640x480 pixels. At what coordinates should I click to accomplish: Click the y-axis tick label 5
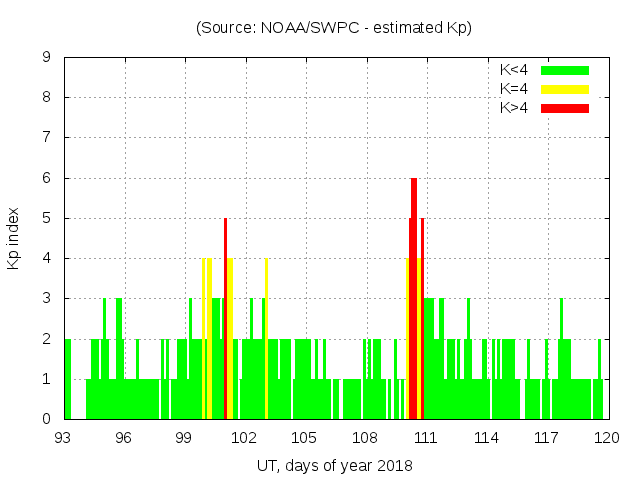click(46, 218)
